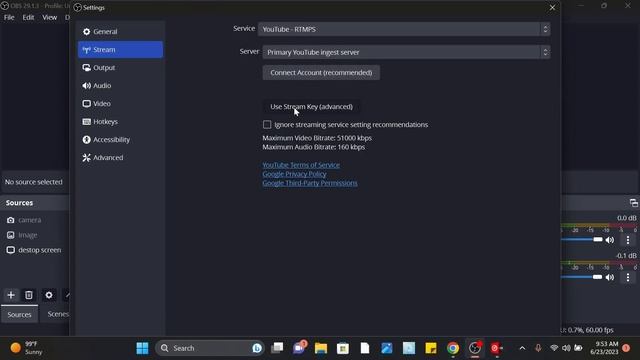
Task: Open the Advanced settings category
Action: 120,158
